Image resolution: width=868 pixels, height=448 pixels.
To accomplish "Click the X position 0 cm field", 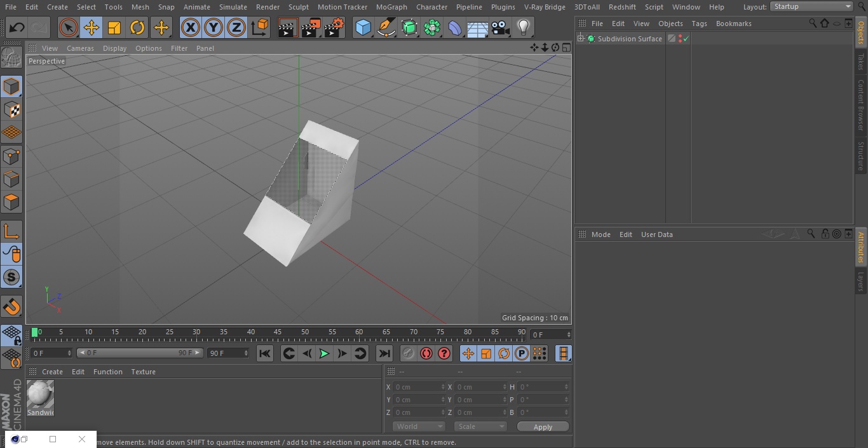I will pyautogui.click(x=419, y=387).
